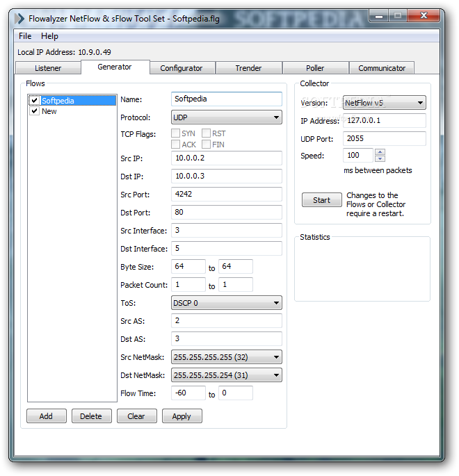Click the Src AS field

click(x=227, y=320)
